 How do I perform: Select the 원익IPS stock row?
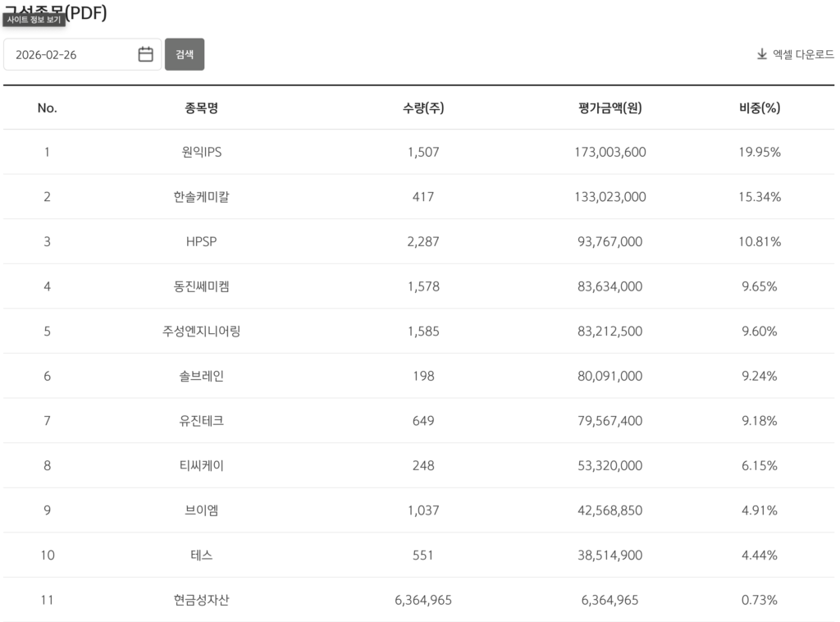click(x=202, y=152)
